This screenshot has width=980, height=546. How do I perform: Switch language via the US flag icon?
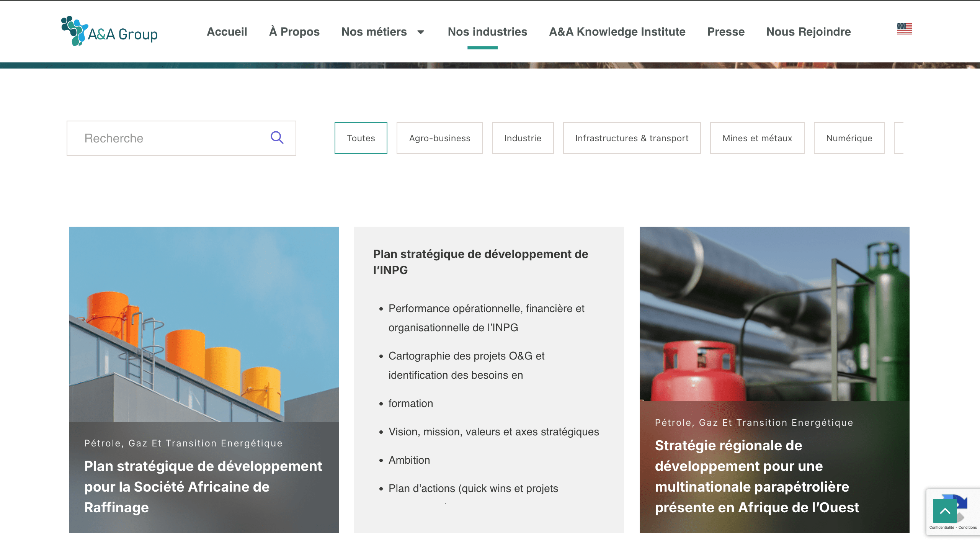904,29
